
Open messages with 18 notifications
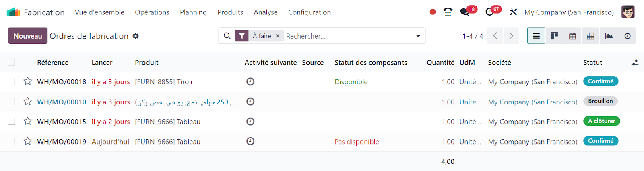point(465,12)
